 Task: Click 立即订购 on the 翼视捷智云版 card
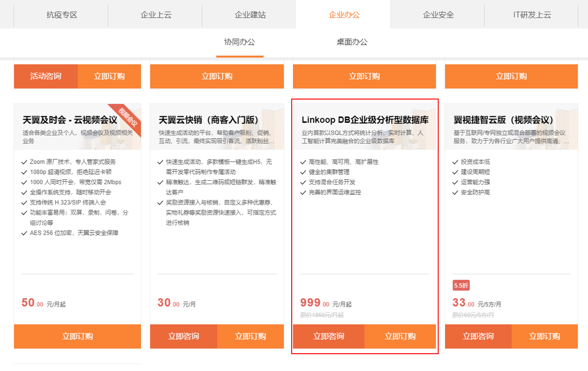[x=545, y=336]
